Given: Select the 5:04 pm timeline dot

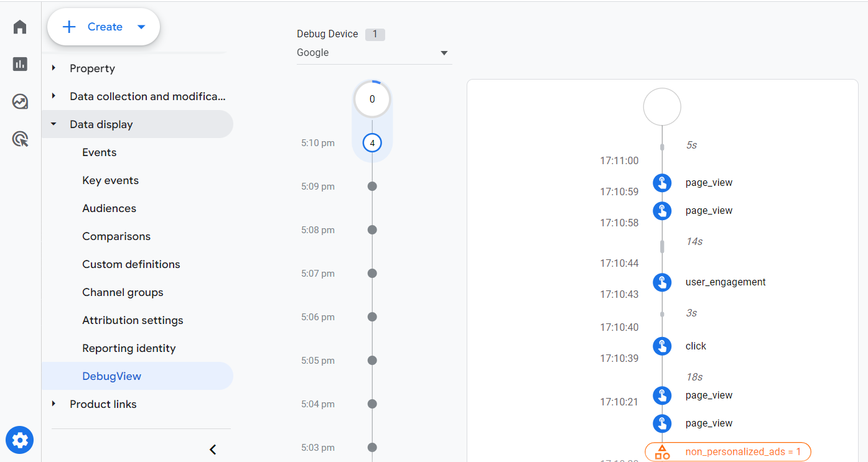Looking at the screenshot, I should pos(372,404).
